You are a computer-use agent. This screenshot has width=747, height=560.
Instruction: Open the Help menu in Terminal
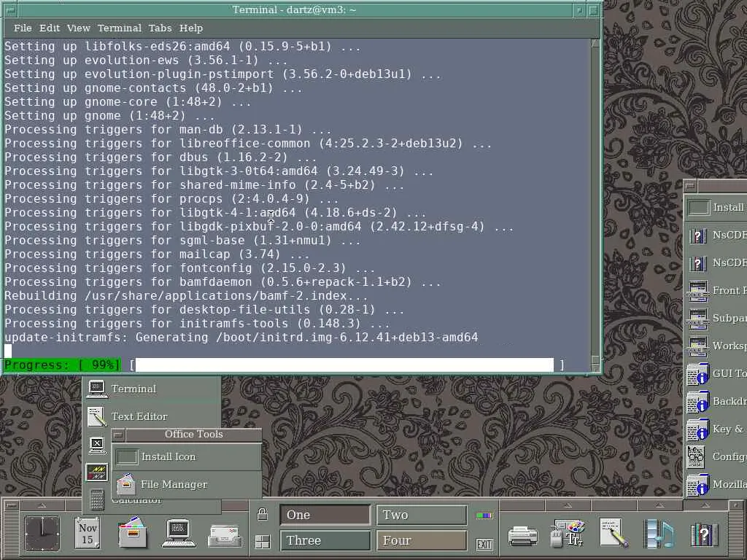coord(191,28)
